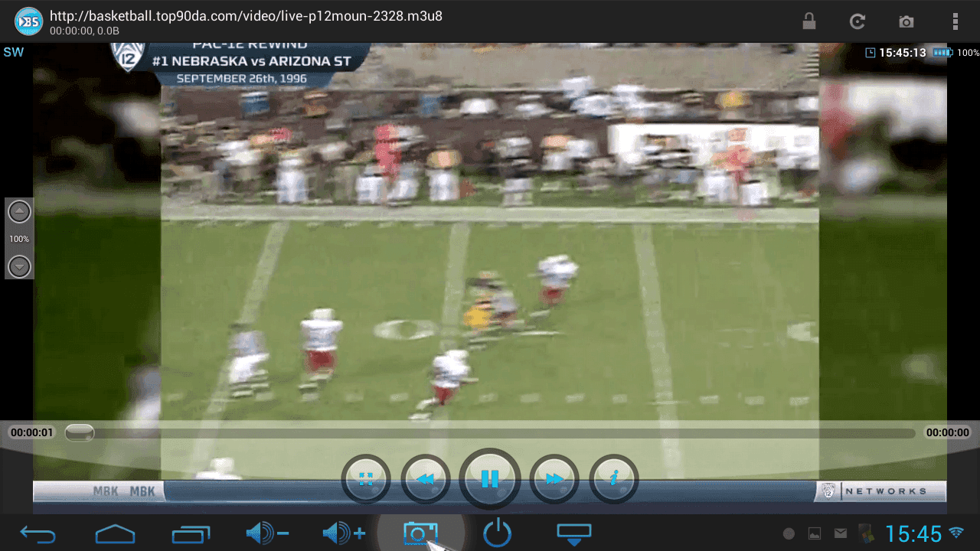Tap the Android home button
This screenshot has height=551, width=980.
114,533
